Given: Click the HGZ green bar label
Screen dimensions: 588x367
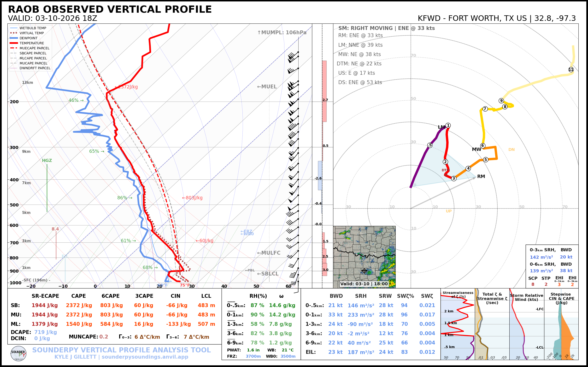Looking at the screenshot, I should (x=47, y=161).
